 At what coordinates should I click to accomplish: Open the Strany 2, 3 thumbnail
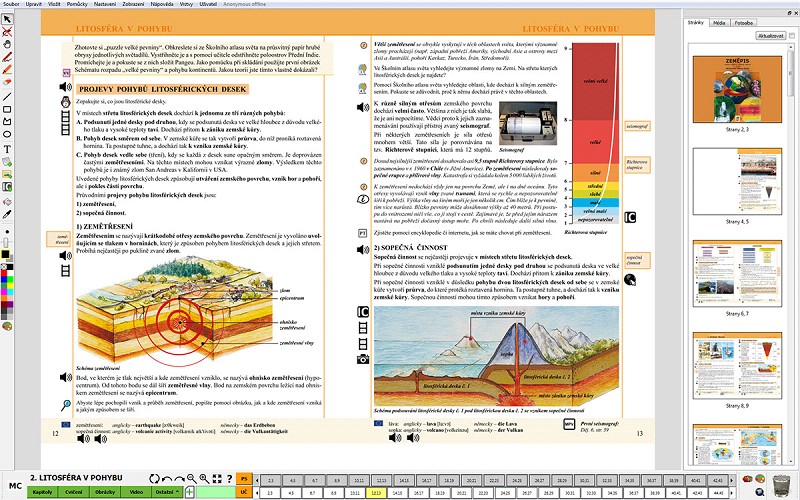click(x=737, y=89)
